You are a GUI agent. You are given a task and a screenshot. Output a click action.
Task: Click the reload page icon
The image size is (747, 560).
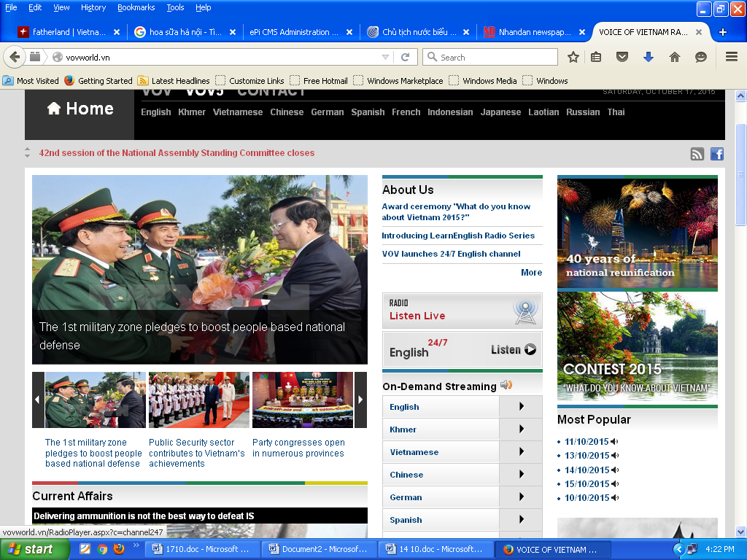coord(406,57)
